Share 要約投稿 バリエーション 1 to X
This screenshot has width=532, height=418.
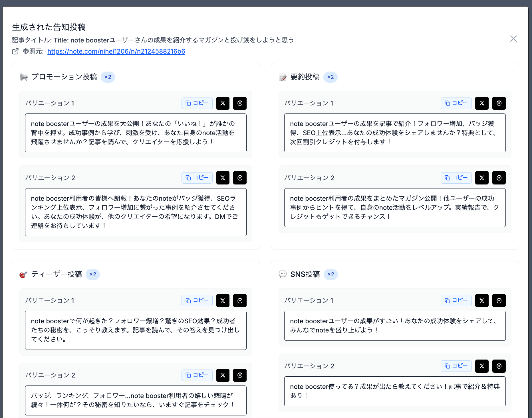(x=482, y=103)
